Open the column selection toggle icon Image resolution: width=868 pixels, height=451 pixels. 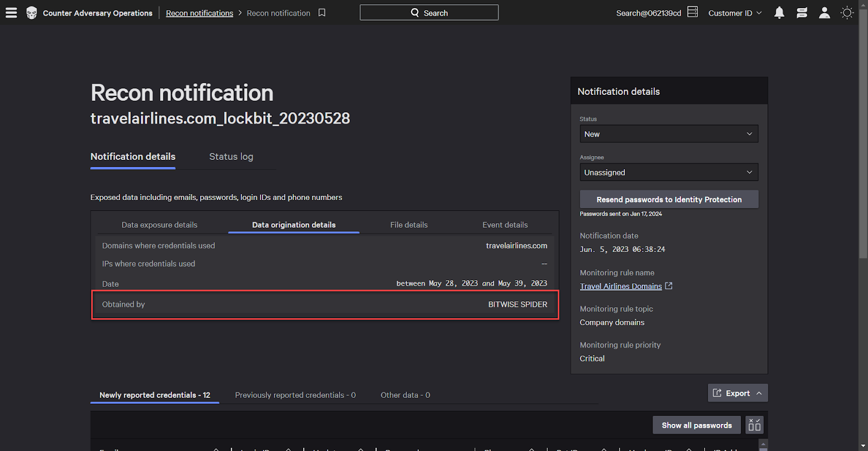[754, 425]
